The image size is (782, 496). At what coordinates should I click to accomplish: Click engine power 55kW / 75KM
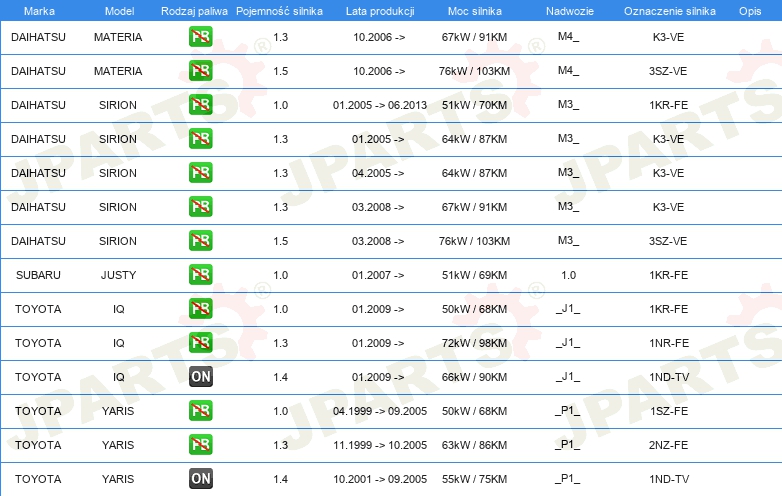pos(474,479)
